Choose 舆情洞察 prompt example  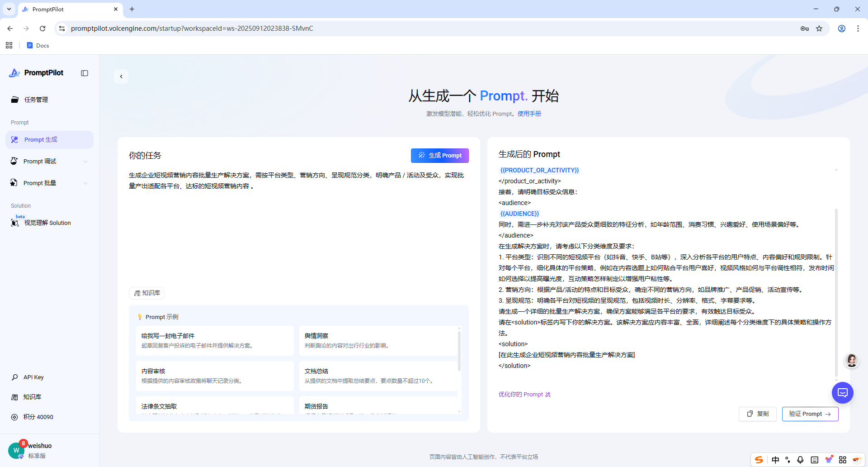pos(378,340)
